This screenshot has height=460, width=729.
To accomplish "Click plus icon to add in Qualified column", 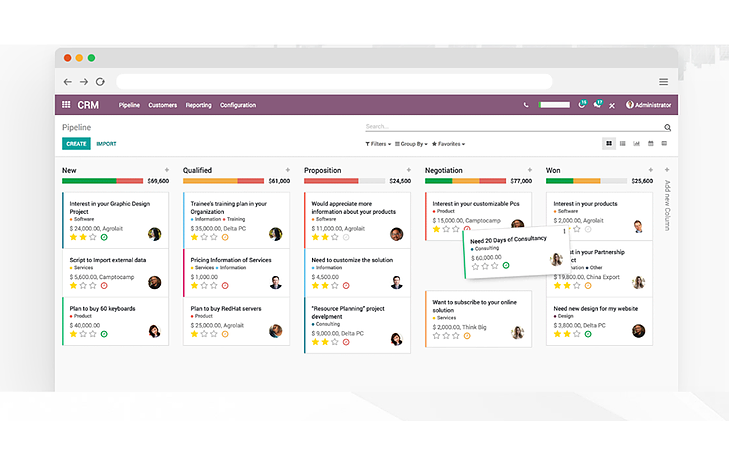I will [288, 170].
